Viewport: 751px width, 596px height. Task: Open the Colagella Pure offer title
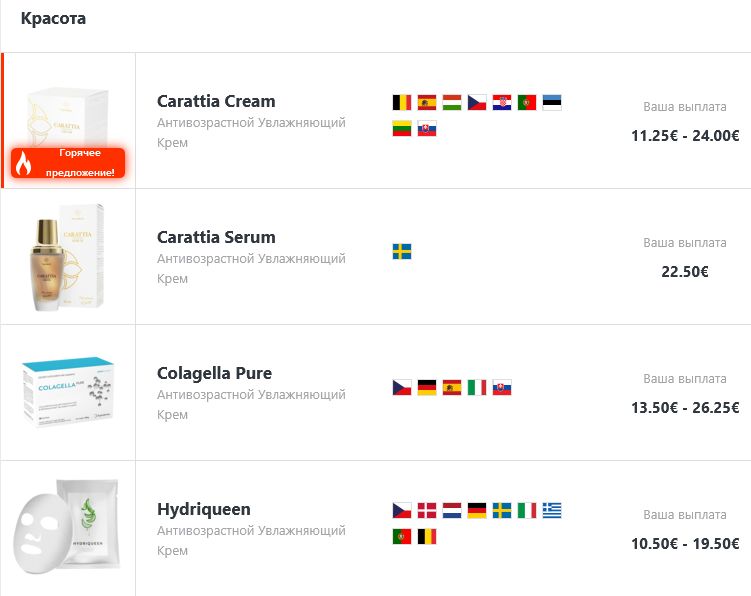pos(214,373)
